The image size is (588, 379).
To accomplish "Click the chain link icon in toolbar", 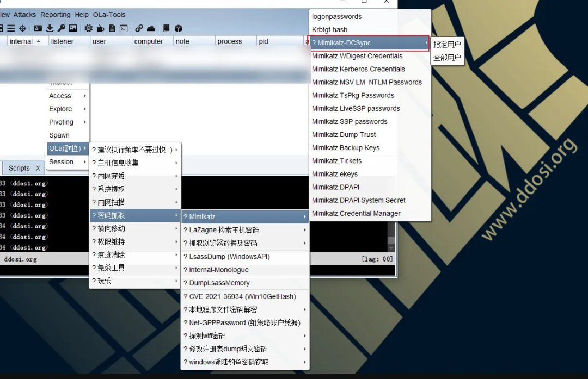I will click(139, 28).
